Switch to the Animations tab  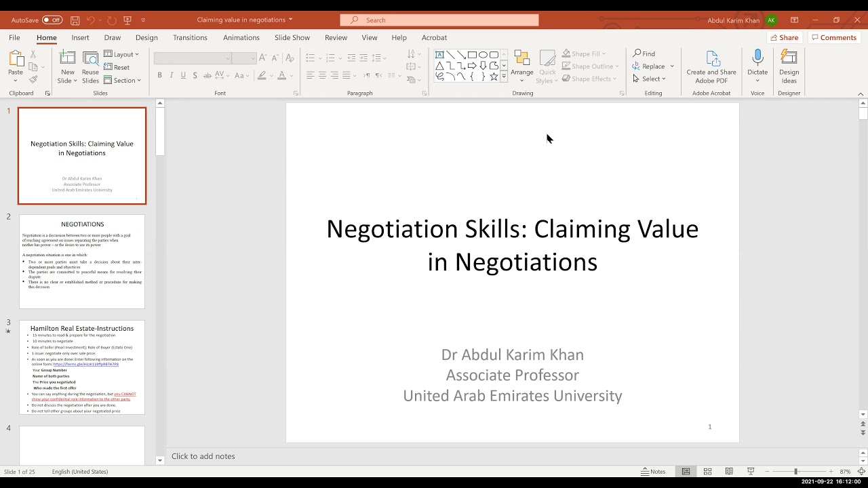pyautogui.click(x=241, y=38)
